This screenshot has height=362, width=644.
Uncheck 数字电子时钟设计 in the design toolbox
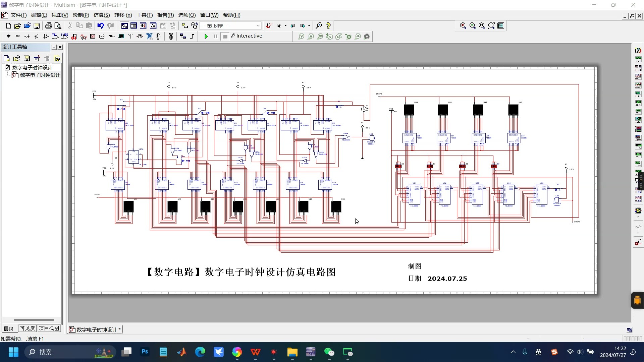pos(8,67)
